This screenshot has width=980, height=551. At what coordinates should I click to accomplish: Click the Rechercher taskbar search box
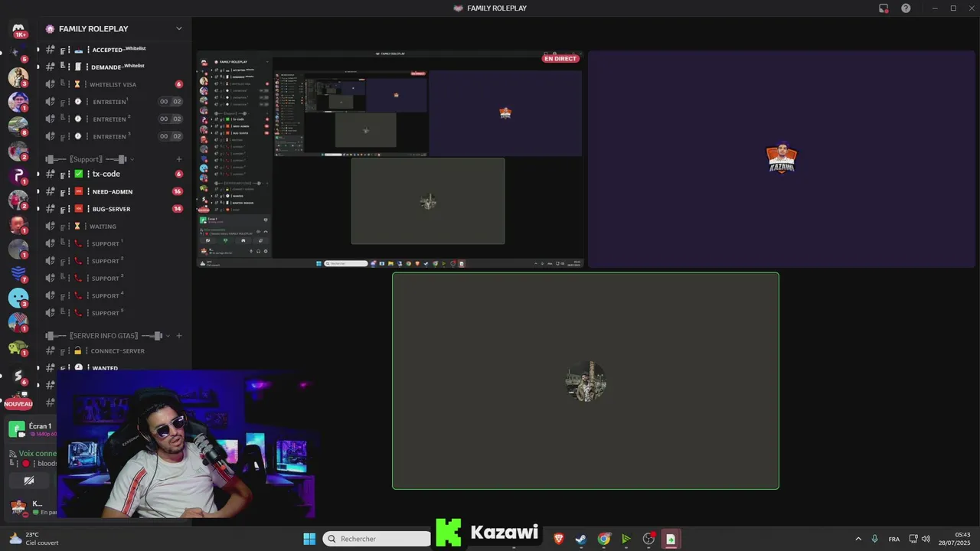point(377,539)
